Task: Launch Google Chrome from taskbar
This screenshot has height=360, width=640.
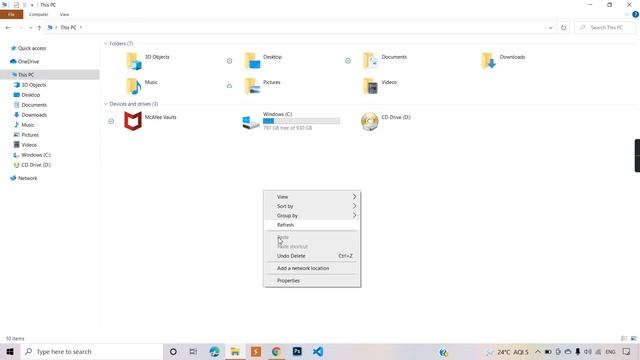Action: pos(276,351)
